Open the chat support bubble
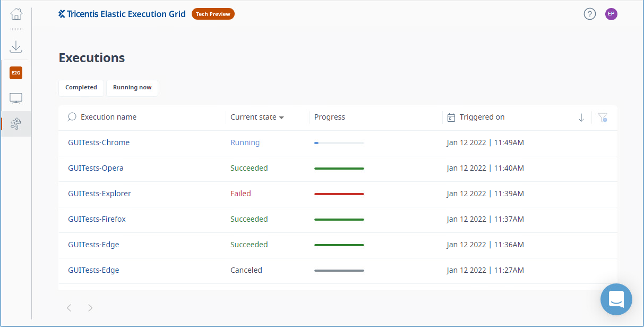644x327 pixels. (x=616, y=299)
